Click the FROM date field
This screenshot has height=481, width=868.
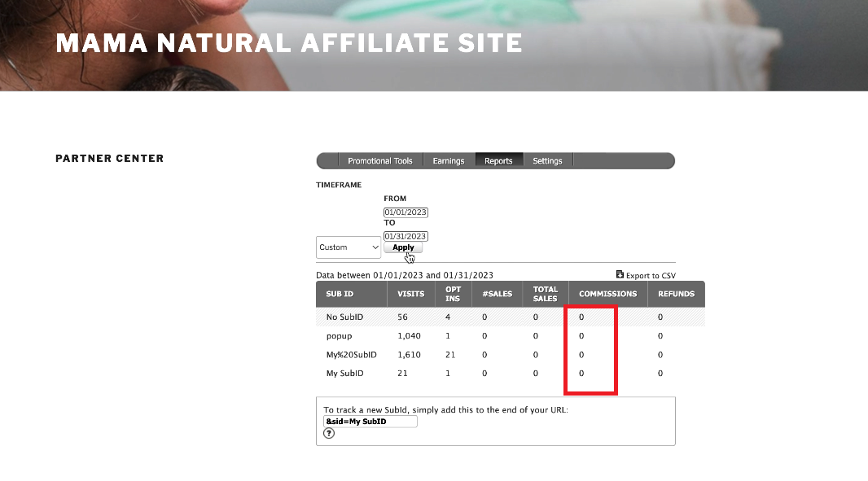[x=406, y=212]
